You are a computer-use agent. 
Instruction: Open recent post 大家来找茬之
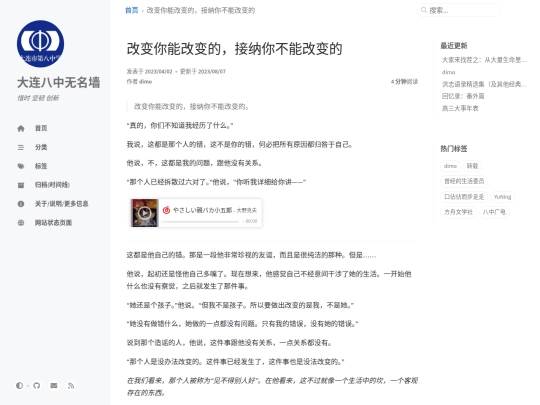484,60
